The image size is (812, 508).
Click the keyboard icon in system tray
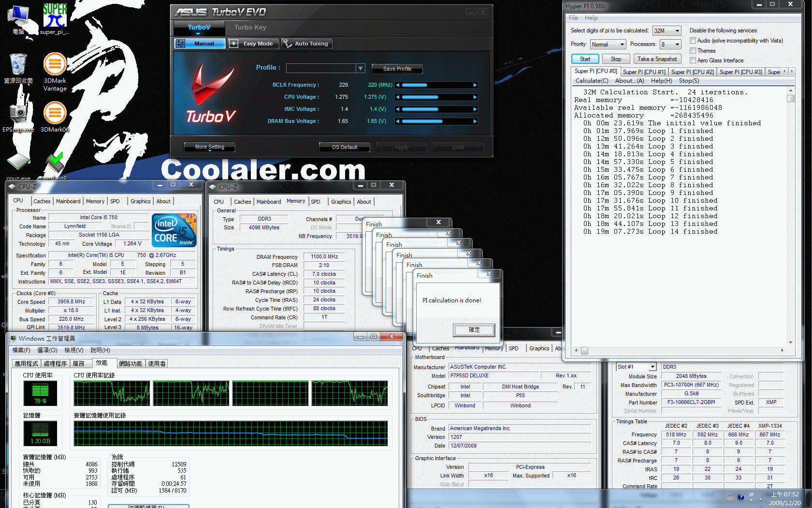coord(730,498)
